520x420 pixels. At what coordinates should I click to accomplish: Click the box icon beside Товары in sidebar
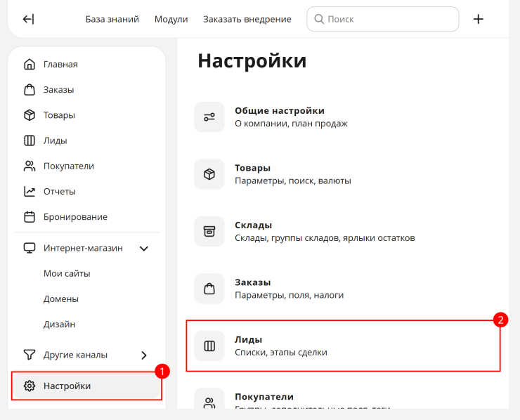tap(30, 115)
